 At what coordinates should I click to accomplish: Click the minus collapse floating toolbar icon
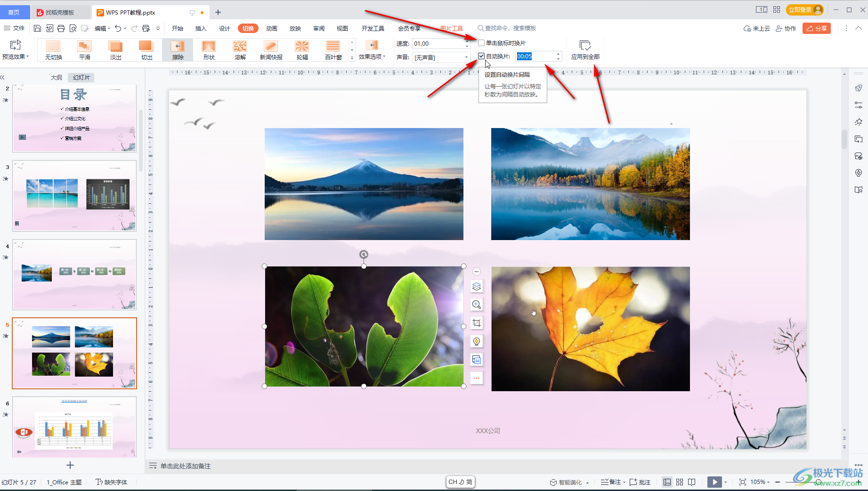(x=477, y=272)
